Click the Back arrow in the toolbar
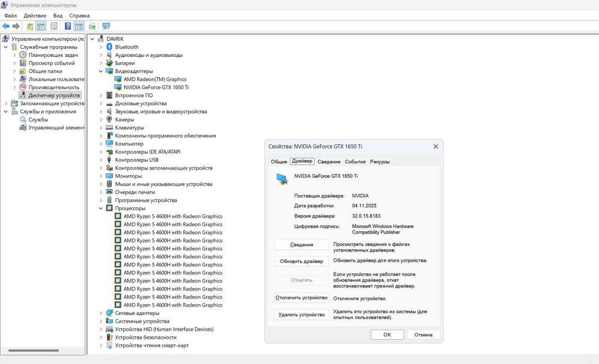This screenshot has height=364, width=599. 6,26
